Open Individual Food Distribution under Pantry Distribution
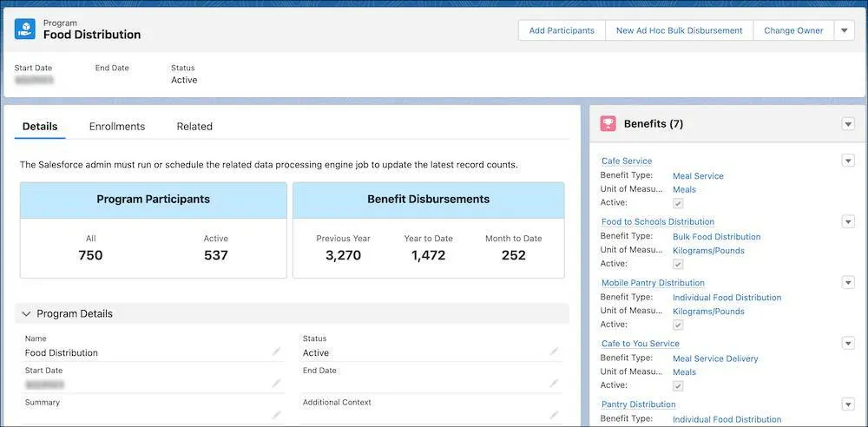This screenshot has width=868, height=427. pos(727,420)
